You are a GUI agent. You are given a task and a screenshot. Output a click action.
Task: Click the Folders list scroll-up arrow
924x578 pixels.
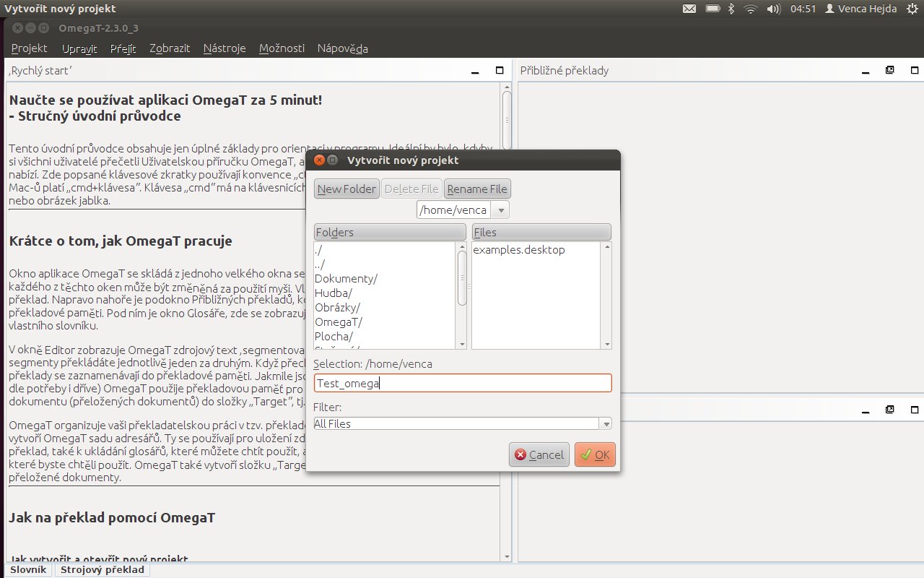[x=462, y=246]
